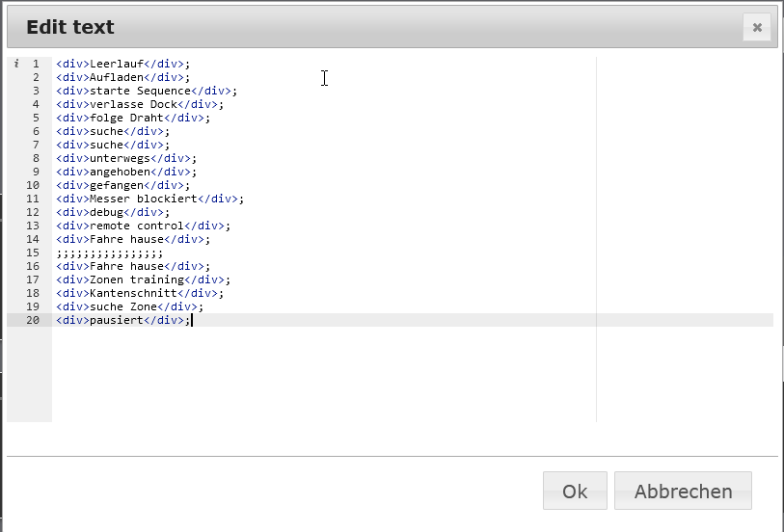784x532 pixels.
Task: Click the info marker beside line 1
Action: tap(16, 64)
